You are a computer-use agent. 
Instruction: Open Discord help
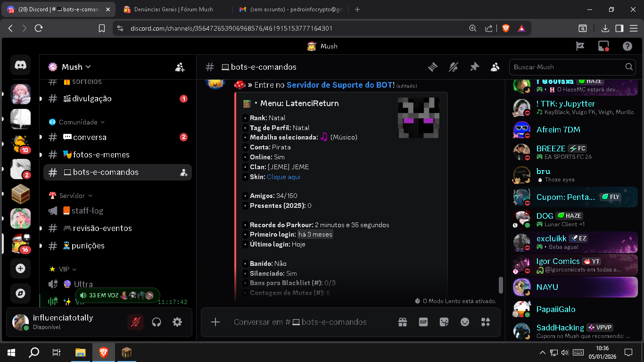pyautogui.click(x=627, y=46)
